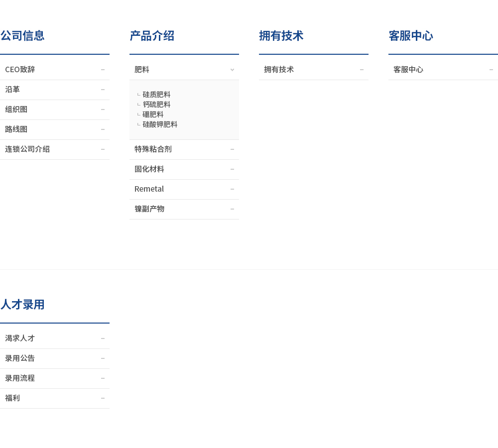
Task: Open the 硅质肥料 submenu link
Action: click(156, 95)
